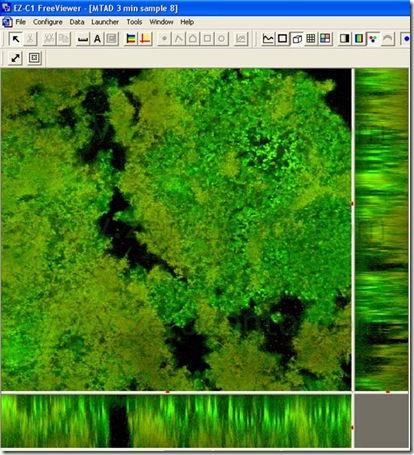414x455 pixels.
Task: Click the fit-to-window square icon
Action: click(34, 58)
